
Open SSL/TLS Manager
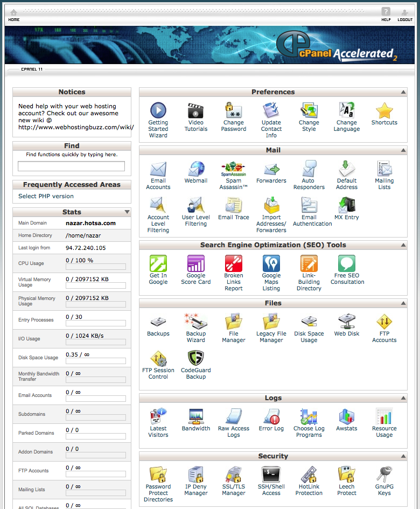233,475
